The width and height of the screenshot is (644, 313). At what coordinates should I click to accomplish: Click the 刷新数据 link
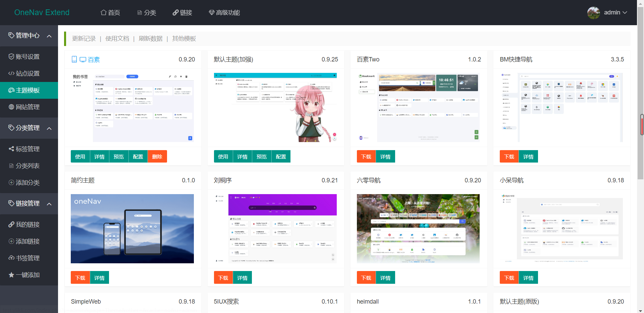[x=150, y=38]
